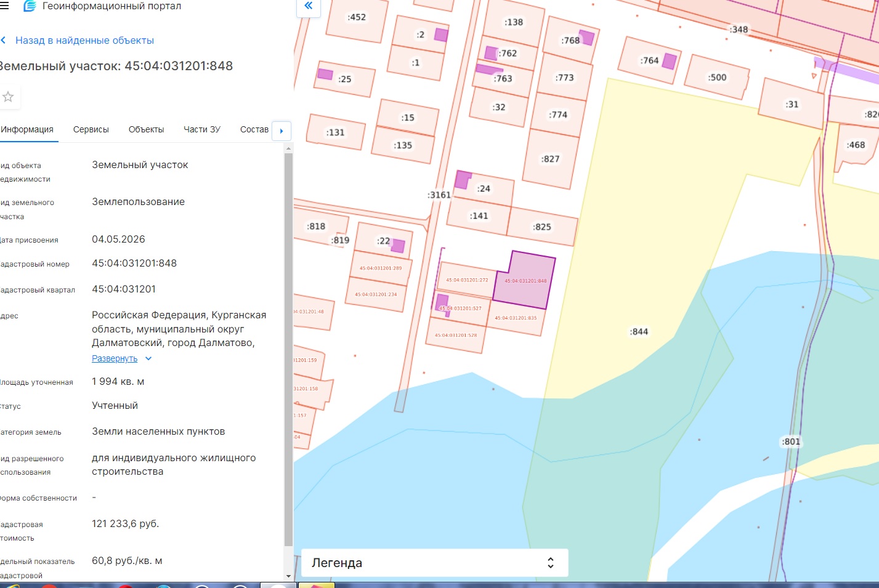Click parcel 45:04:031201:528 on the map
Image resolution: width=879 pixels, height=588 pixels.
[x=456, y=335]
